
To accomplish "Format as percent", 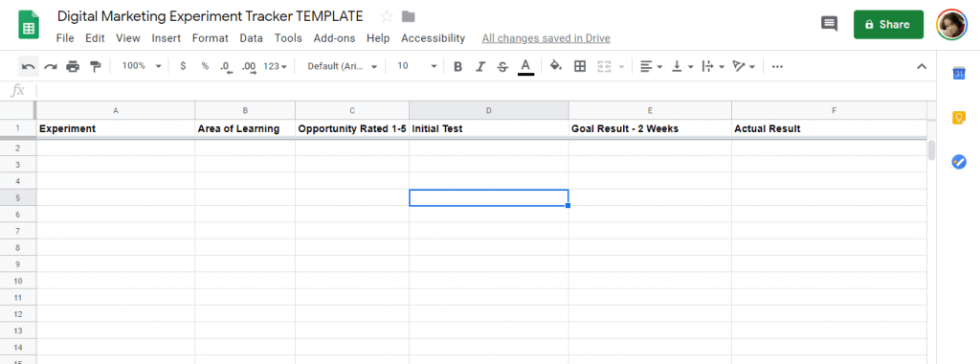I will pos(205,66).
